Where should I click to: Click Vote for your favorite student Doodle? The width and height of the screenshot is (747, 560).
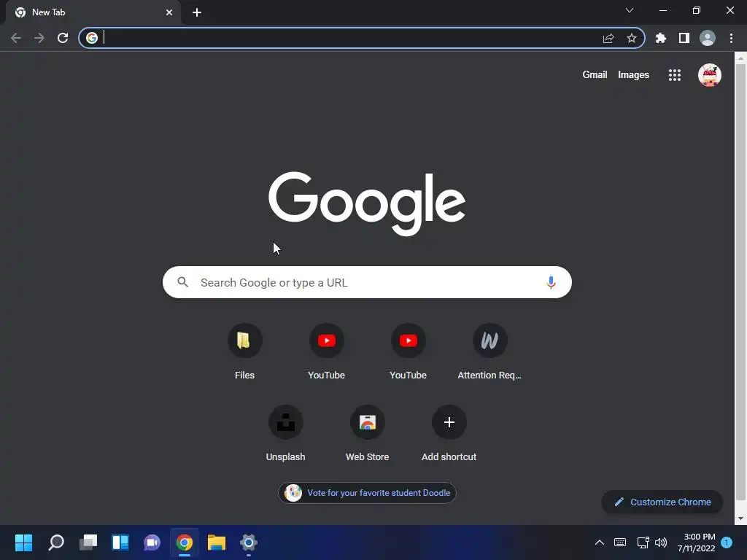click(368, 493)
